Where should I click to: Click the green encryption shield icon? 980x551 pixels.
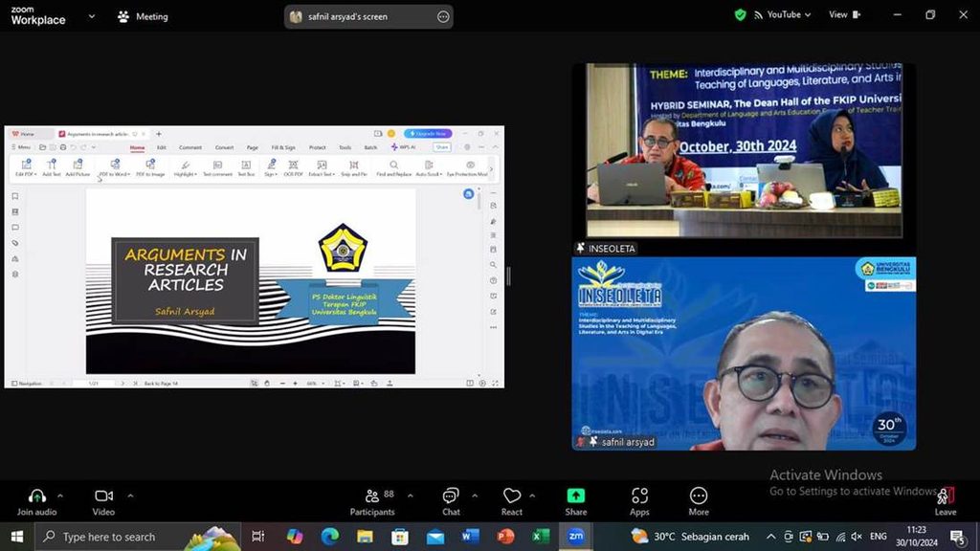[740, 15]
